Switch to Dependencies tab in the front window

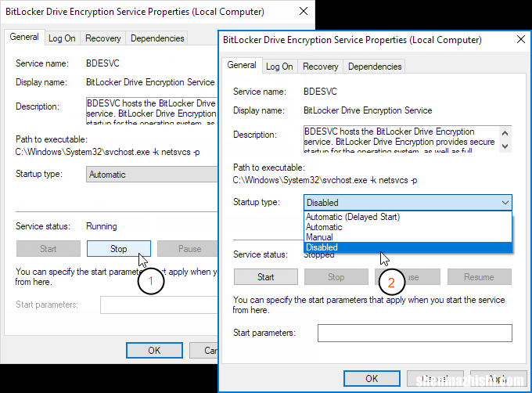[375, 67]
